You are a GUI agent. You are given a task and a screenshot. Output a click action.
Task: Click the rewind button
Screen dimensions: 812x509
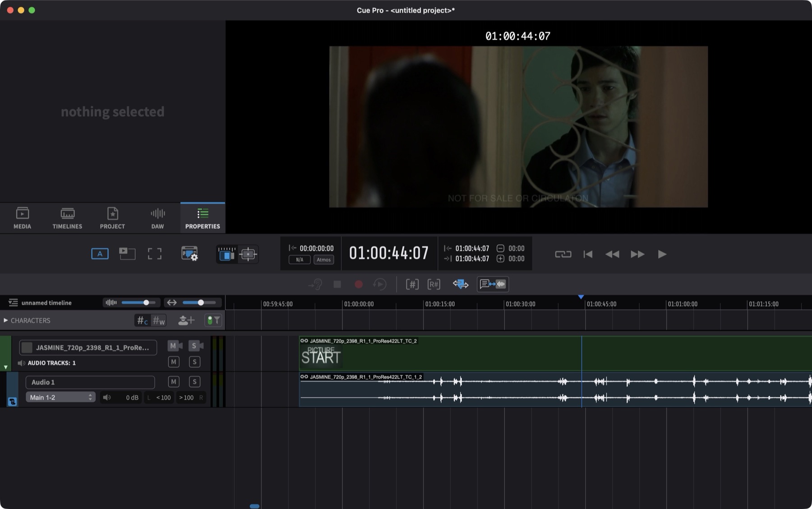click(x=612, y=254)
